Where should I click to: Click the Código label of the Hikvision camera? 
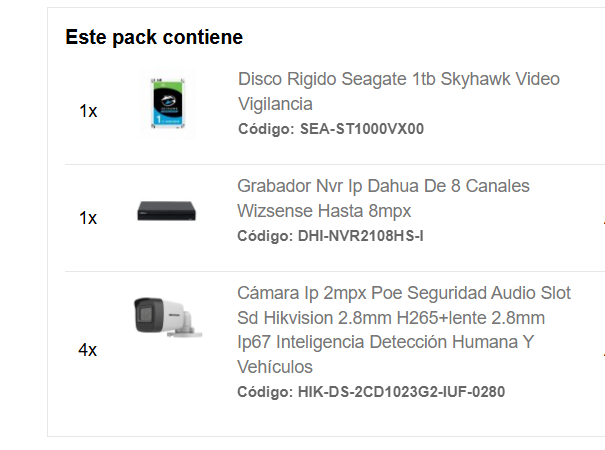click(265, 392)
